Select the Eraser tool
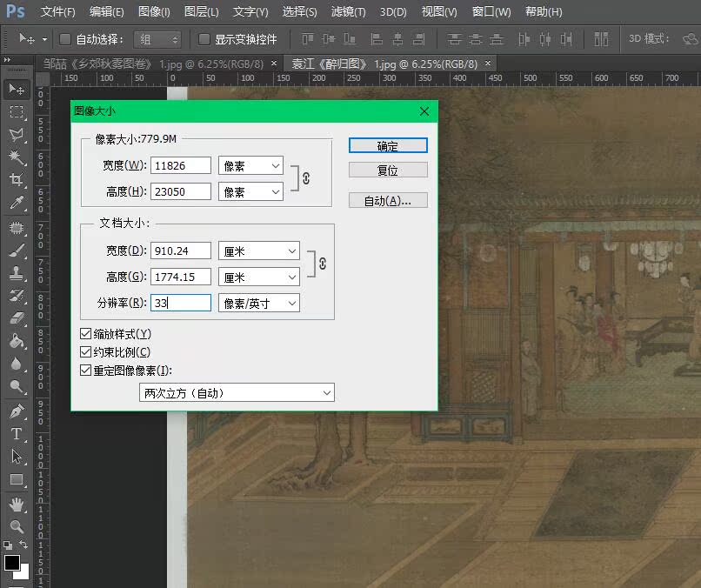701x588 pixels. click(x=17, y=318)
